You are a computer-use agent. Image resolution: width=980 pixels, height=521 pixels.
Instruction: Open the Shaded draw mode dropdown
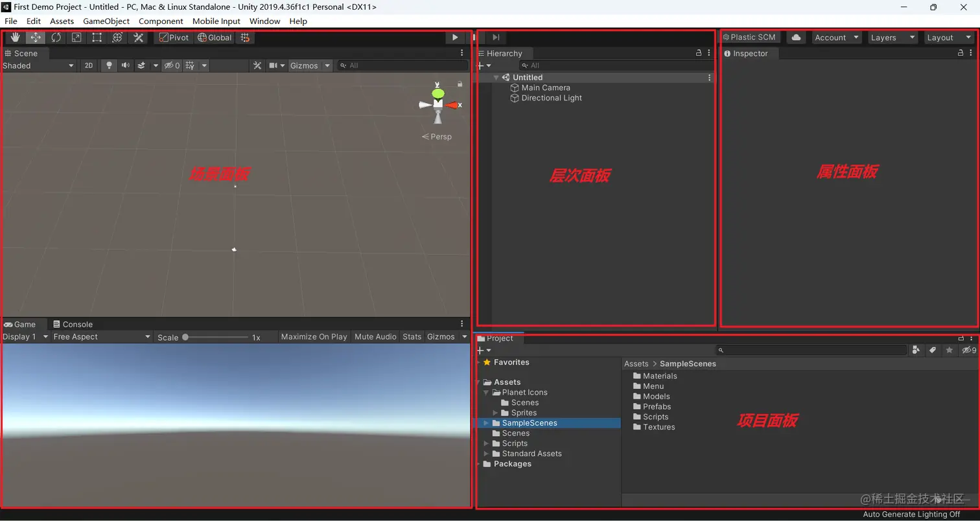click(x=38, y=65)
